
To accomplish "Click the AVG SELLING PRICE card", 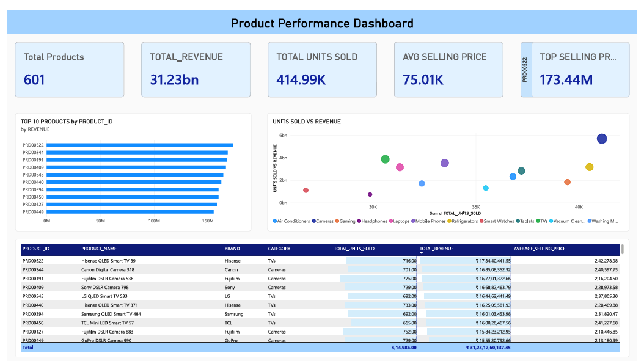I will click(x=448, y=70).
